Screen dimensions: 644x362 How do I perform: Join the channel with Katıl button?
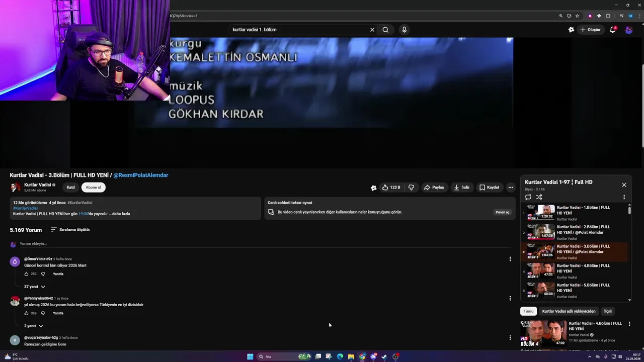click(71, 188)
